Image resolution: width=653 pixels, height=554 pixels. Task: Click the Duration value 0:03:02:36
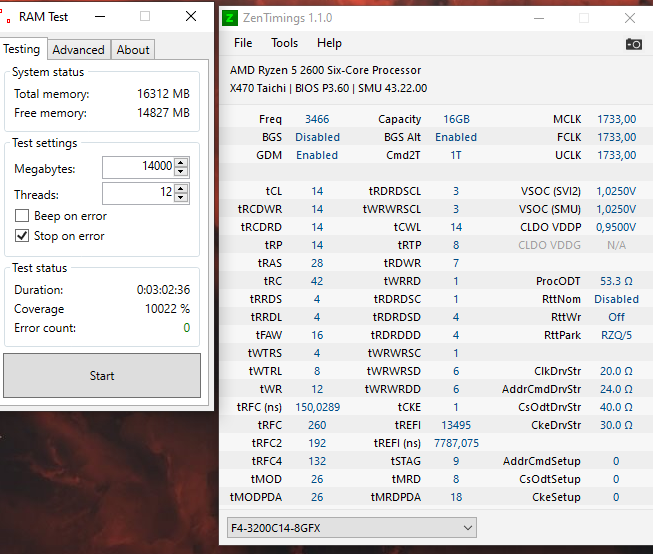[163, 289]
